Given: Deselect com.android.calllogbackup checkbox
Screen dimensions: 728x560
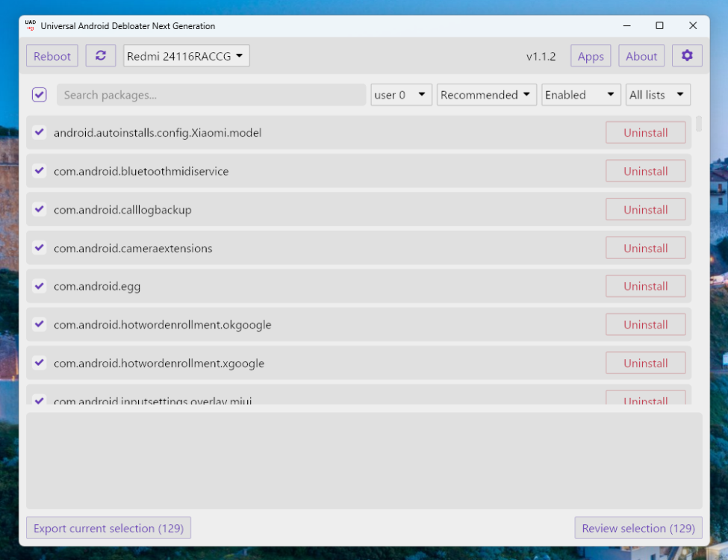Looking at the screenshot, I should tap(40, 210).
